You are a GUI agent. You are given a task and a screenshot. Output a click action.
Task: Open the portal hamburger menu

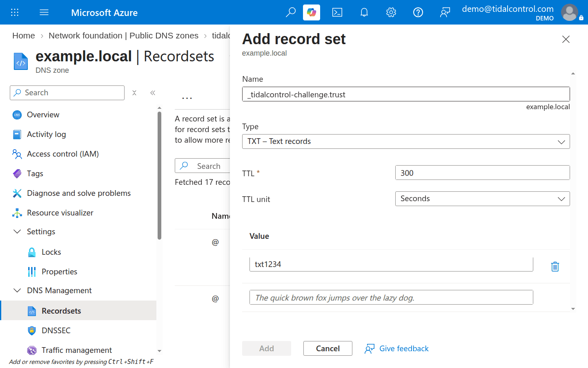coord(44,12)
